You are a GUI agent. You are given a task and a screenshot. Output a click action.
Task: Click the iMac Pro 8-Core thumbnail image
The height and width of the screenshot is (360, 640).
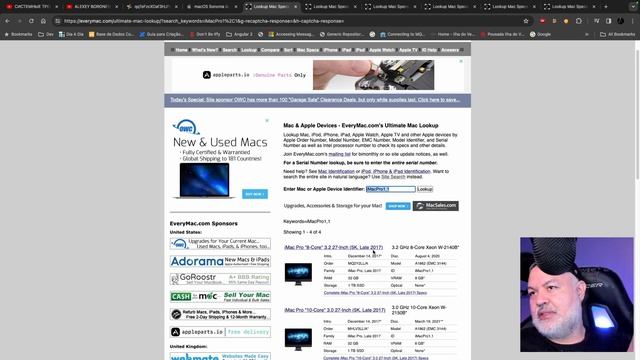coord(298,273)
